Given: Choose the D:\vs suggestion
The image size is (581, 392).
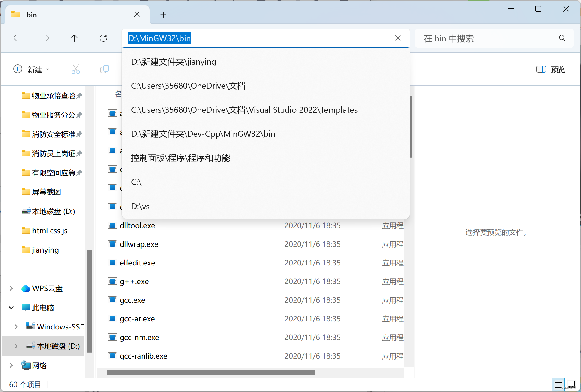Looking at the screenshot, I should (x=266, y=207).
